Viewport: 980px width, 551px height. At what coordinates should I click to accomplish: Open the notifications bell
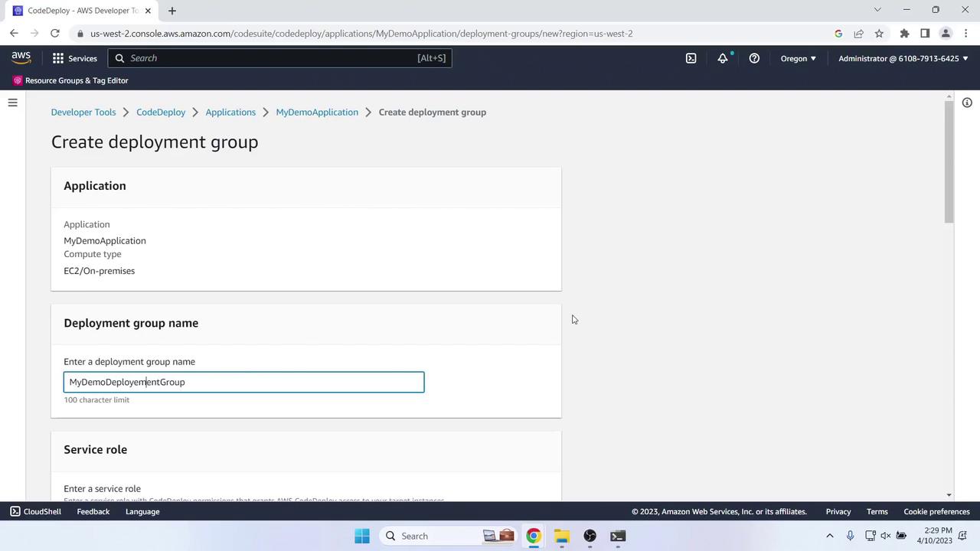point(723,58)
